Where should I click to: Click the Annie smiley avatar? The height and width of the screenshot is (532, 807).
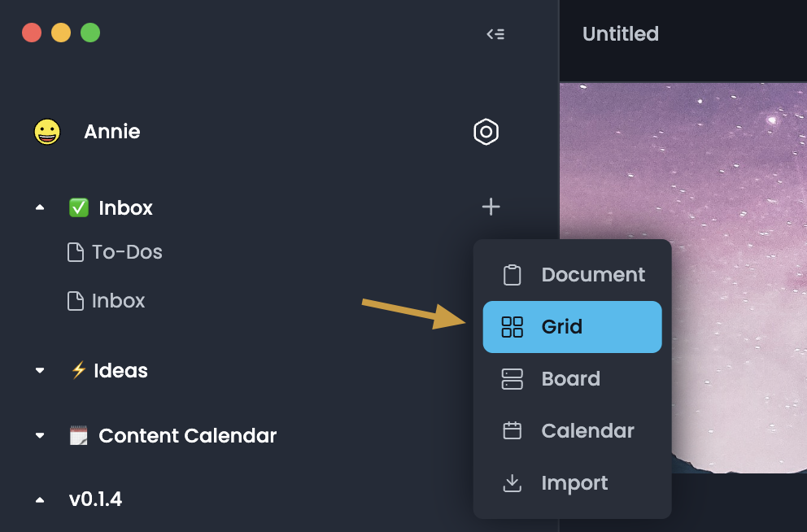click(47, 132)
